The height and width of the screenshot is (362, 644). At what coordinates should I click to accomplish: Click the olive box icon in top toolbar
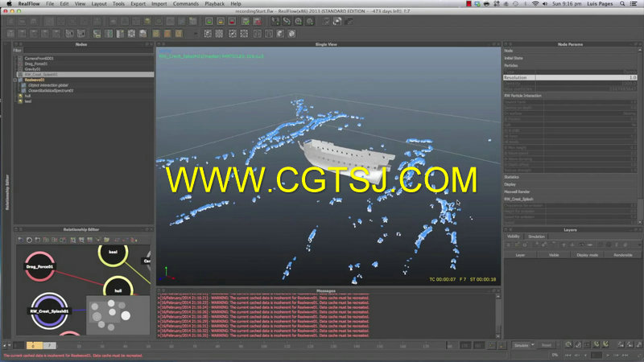point(147,21)
